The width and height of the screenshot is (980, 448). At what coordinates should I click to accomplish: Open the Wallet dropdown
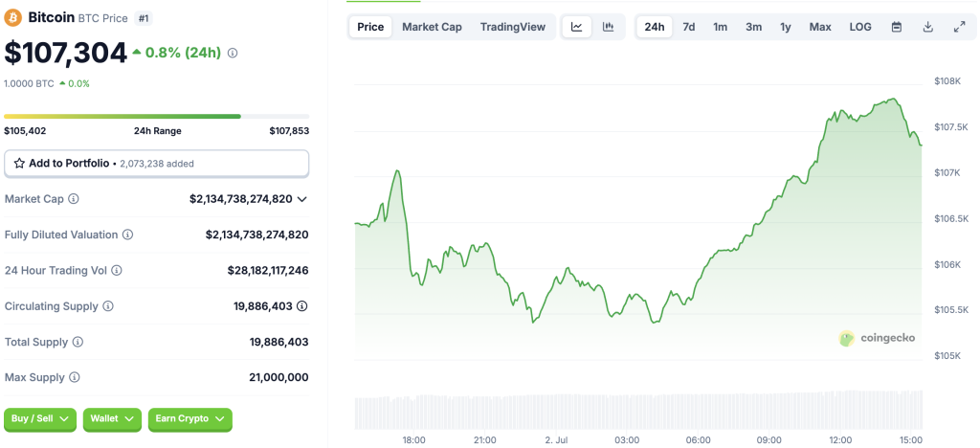113,419
